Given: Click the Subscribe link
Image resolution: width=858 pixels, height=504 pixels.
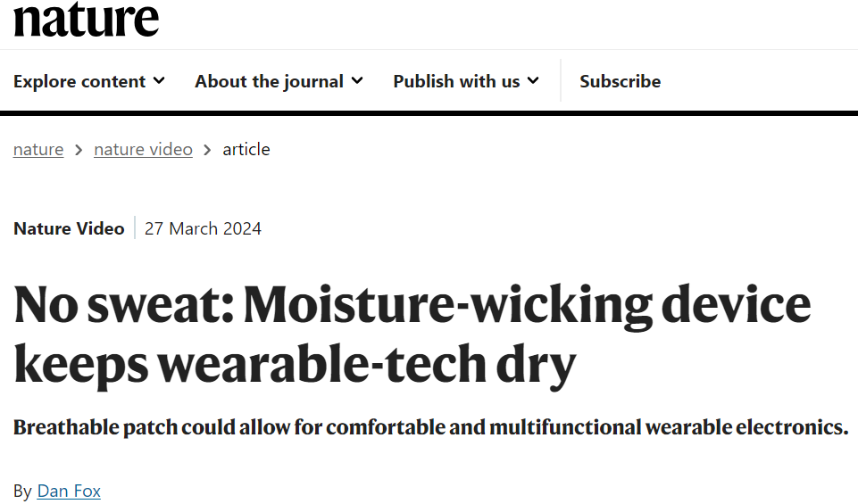Looking at the screenshot, I should click(620, 81).
